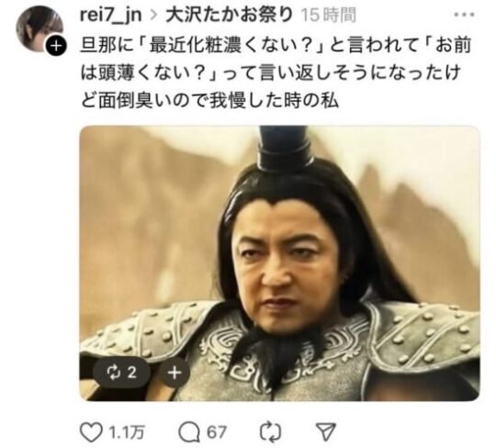Image resolution: width=496 pixels, height=448 pixels.
Task: Repost using the arrows icon below image
Action: coord(270,432)
